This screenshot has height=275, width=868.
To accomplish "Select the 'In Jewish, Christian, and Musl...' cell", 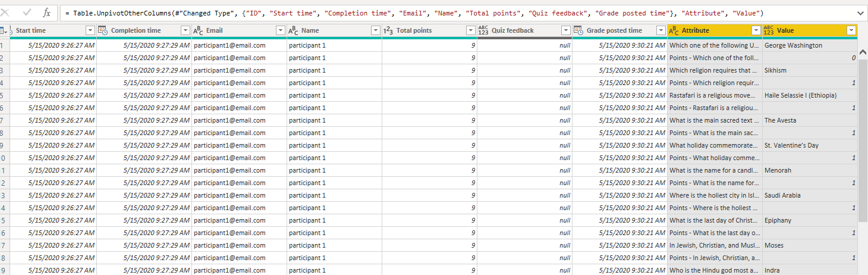I will pos(715,245).
